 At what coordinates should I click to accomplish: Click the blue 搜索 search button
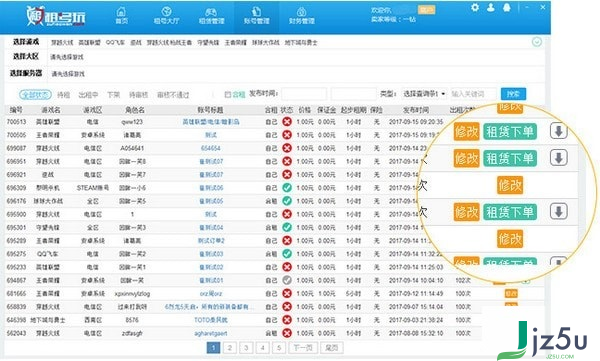tap(513, 94)
